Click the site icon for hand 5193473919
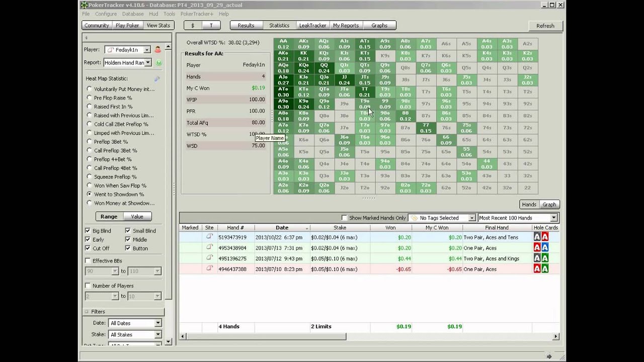 tap(209, 237)
